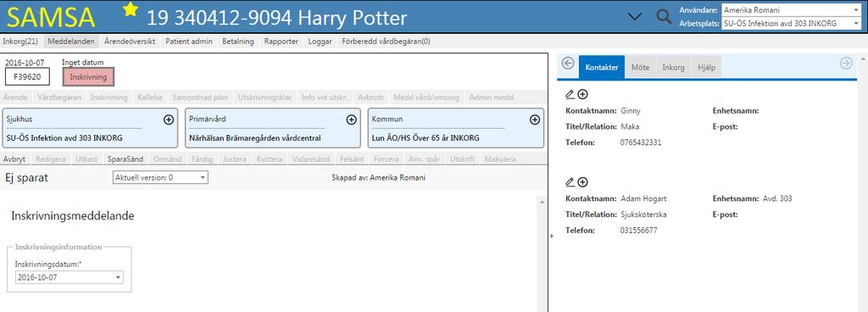Switch to Hjälp tab

tap(706, 68)
